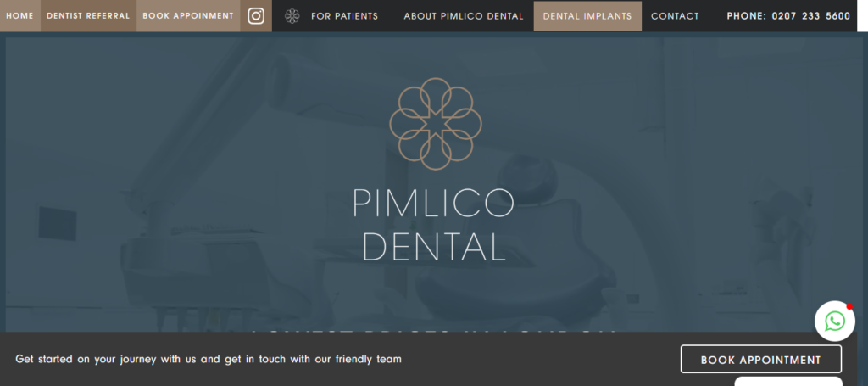The width and height of the screenshot is (868, 386).
Task: Open the Instagram icon link
Action: 256,16
